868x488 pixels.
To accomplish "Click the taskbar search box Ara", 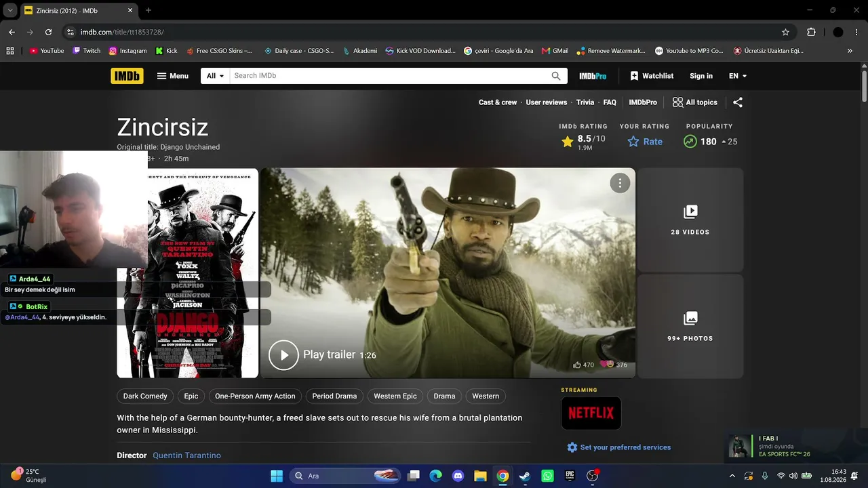I will pos(346,476).
